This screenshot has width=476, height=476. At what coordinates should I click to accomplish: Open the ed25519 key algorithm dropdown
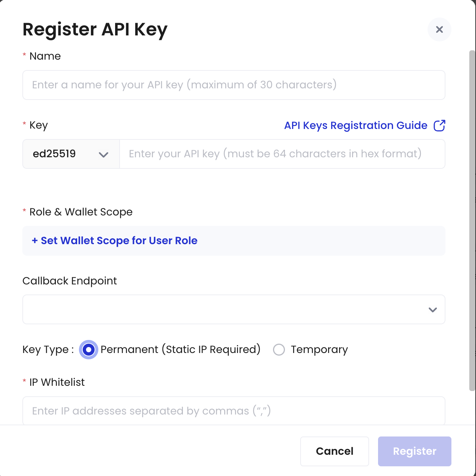(x=71, y=154)
